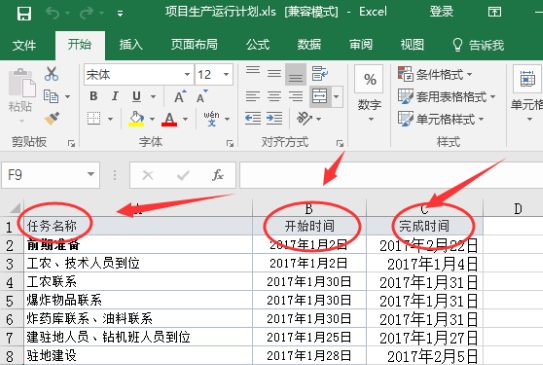Select all cells with corner triangle
This screenshot has width=543, height=365.
point(15,208)
